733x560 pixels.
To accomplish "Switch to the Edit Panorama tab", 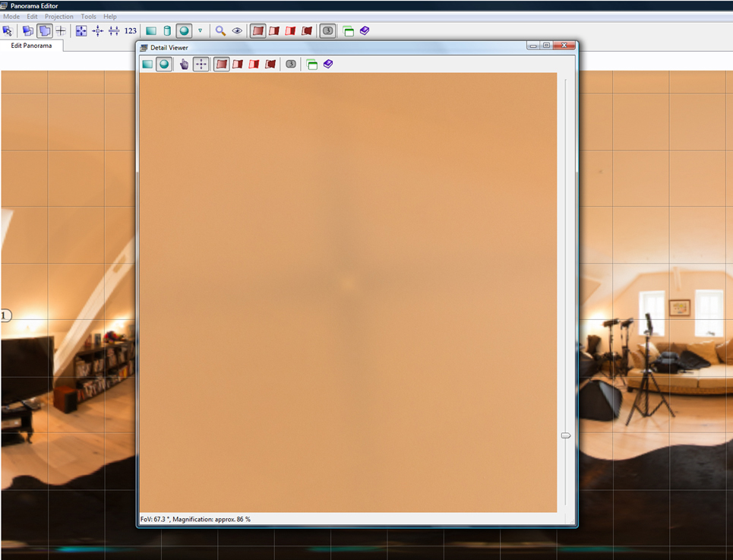I will click(31, 46).
